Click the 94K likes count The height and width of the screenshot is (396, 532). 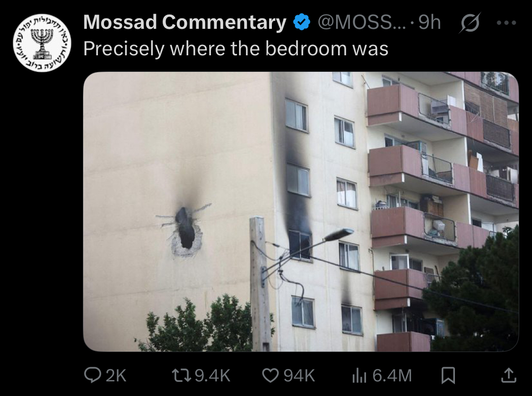click(x=299, y=376)
